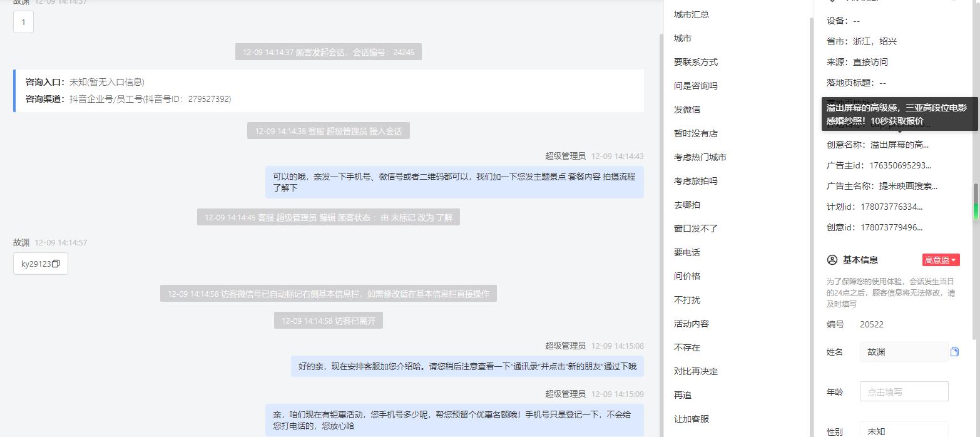980x437 pixels.
Task: Select quick reply 城市汇总
Action: [692, 14]
